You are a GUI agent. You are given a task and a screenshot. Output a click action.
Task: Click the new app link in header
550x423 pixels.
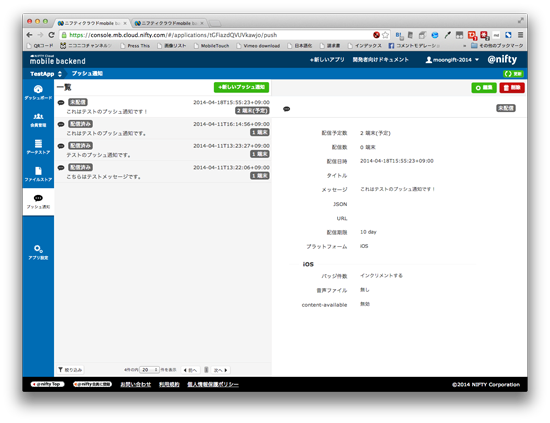coord(327,60)
